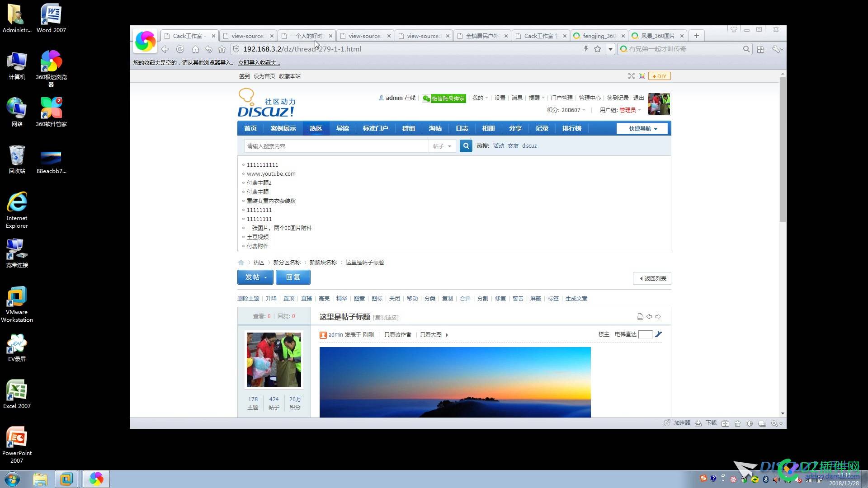
Task: Click the page number input next to 电梯直达
Action: pos(646,334)
